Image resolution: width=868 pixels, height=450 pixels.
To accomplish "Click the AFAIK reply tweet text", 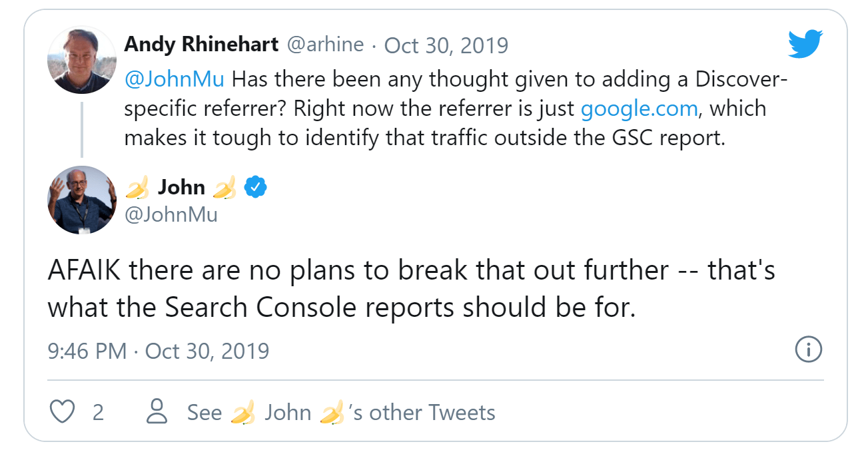I will (x=411, y=289).
